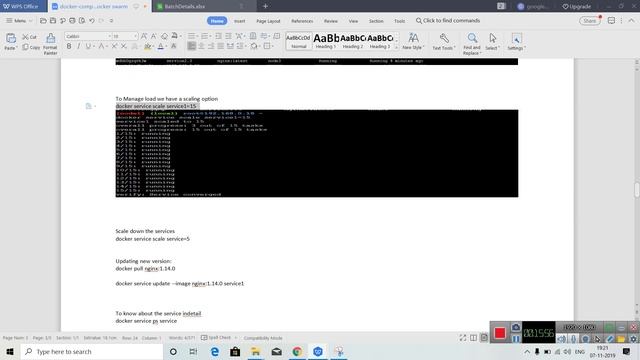This screenshot has height=360, width=640.
Task: Click the Share button
Action: coord(589,21)
